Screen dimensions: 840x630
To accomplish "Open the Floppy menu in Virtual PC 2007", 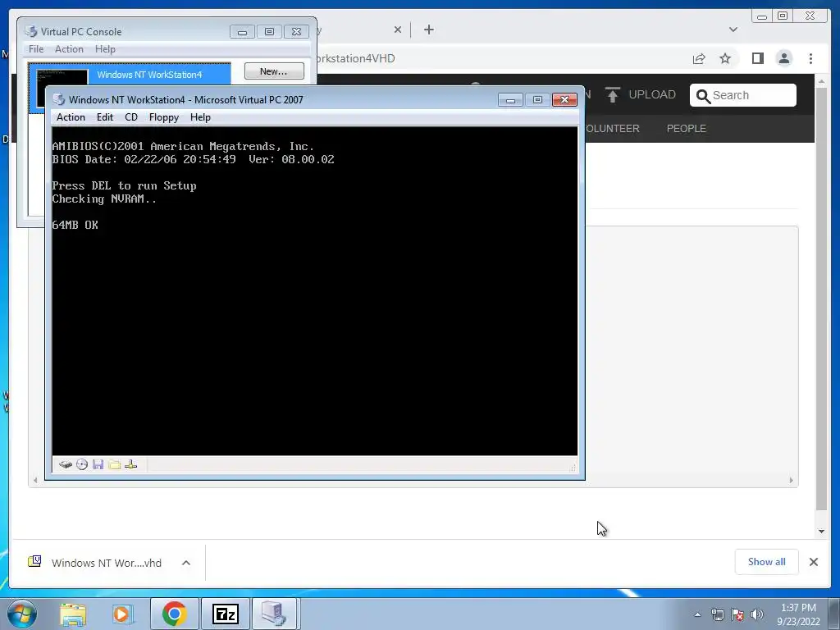I will click(164, 117).
